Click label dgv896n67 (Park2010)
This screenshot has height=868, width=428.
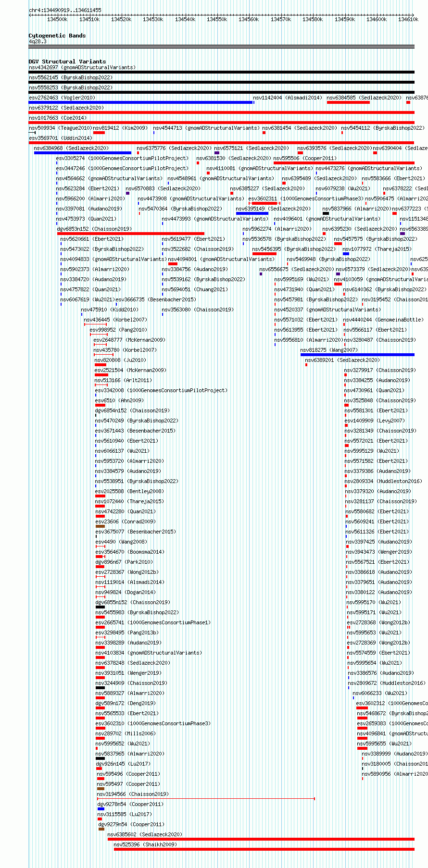124,562
